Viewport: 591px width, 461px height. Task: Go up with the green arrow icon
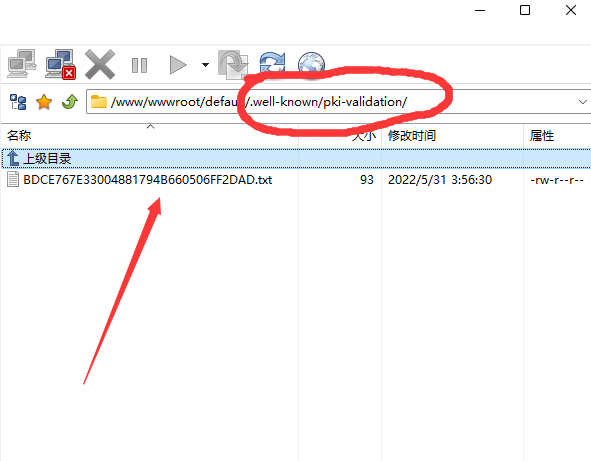pyautogui.click(x=70, y=101)
